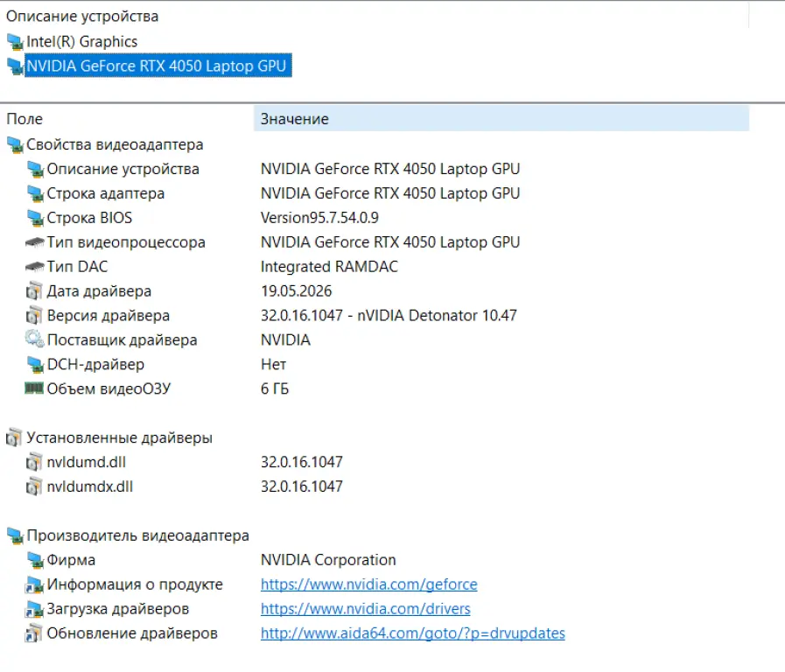
Task: Click the Тип видеопроцессора field label
Action: point(126,242)
